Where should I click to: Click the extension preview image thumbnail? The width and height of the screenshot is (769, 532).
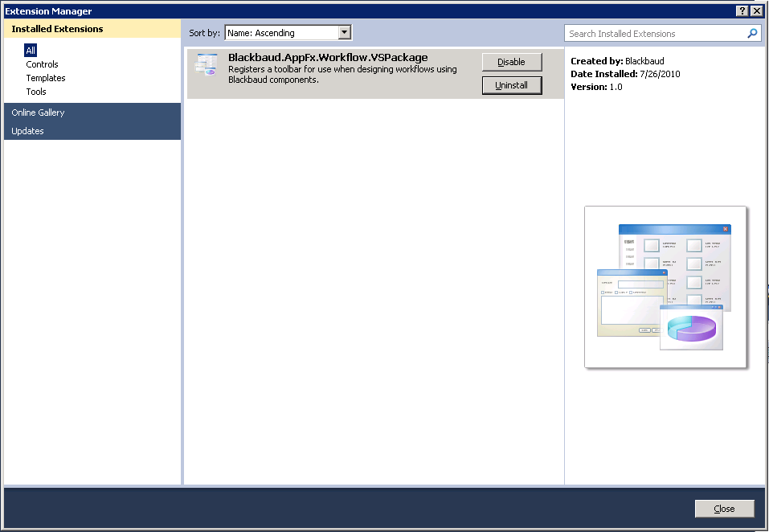(x=665, y=287)
